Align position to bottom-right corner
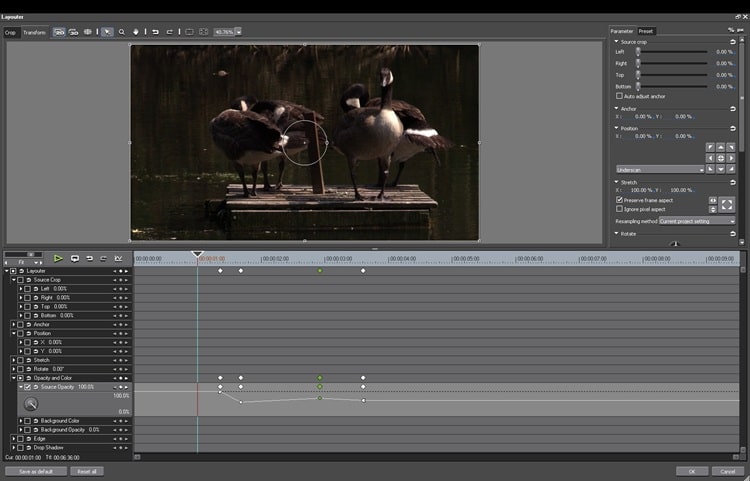 (x=731, y=169)
